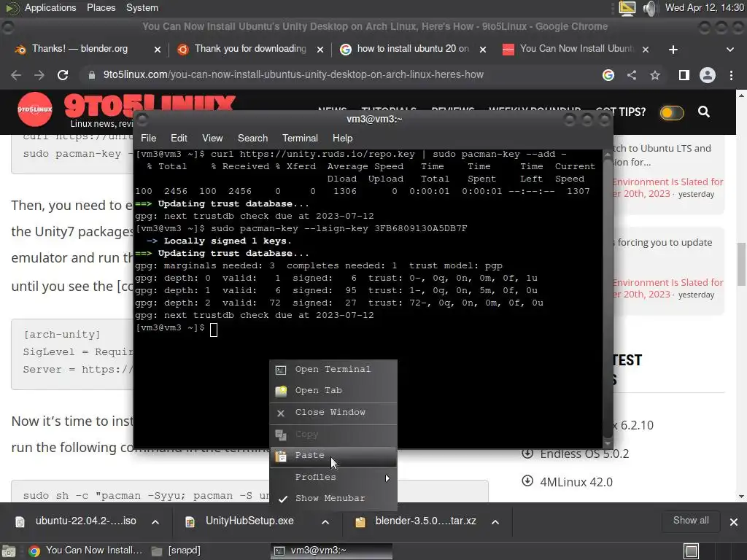Open the terminal Help menu

342,138
